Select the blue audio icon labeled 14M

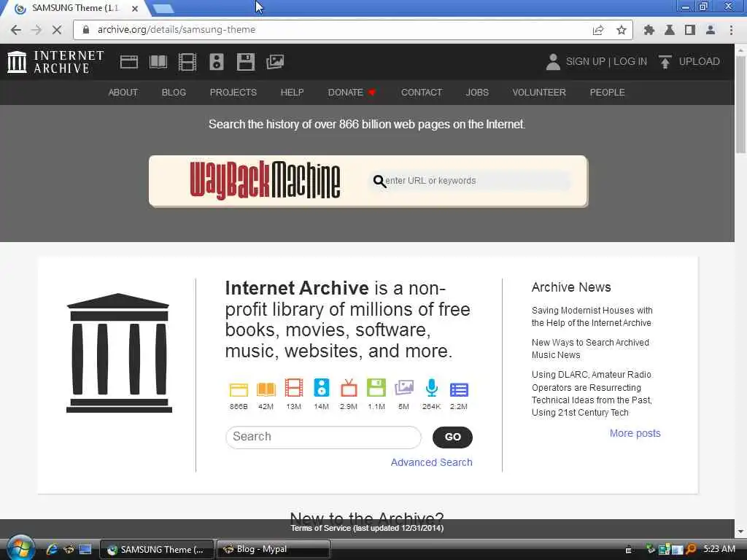(x=322, y=388)
